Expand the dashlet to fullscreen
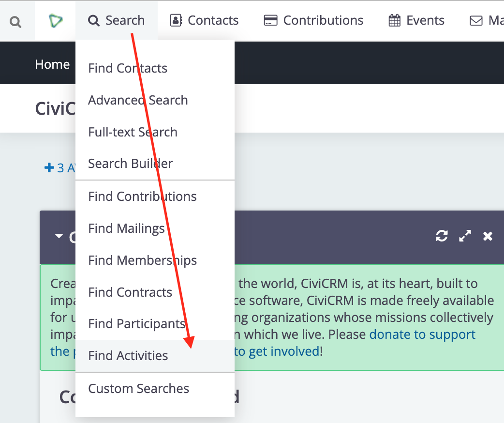The height and width of the screenshot is (423, 504). point(465,236)
